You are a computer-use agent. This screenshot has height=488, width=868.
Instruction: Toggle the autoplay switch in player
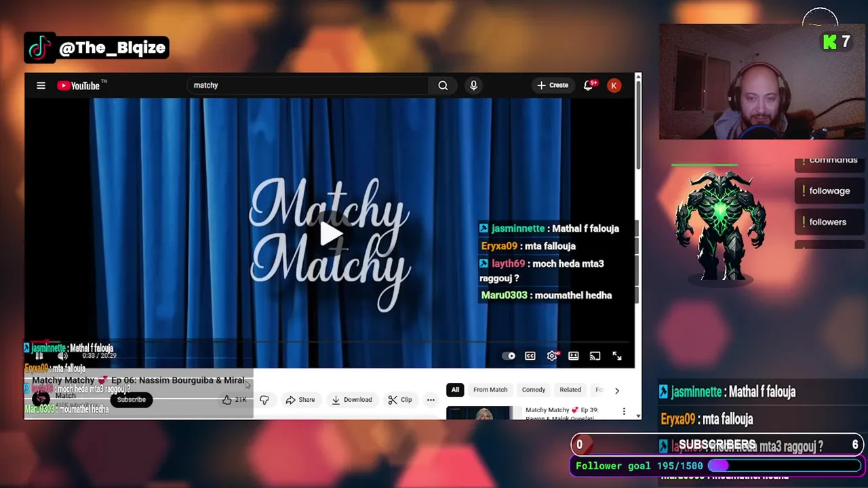[508, 356]
